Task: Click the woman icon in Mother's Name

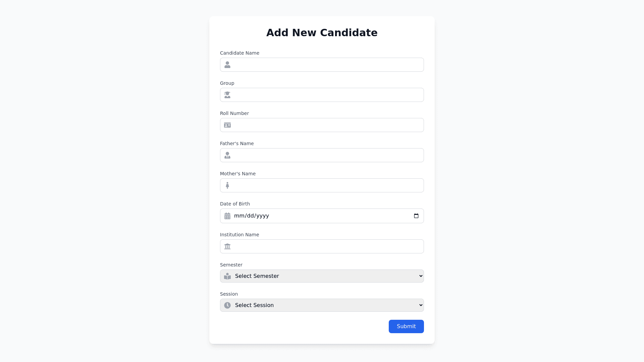Action: click(x=227, y=185)
